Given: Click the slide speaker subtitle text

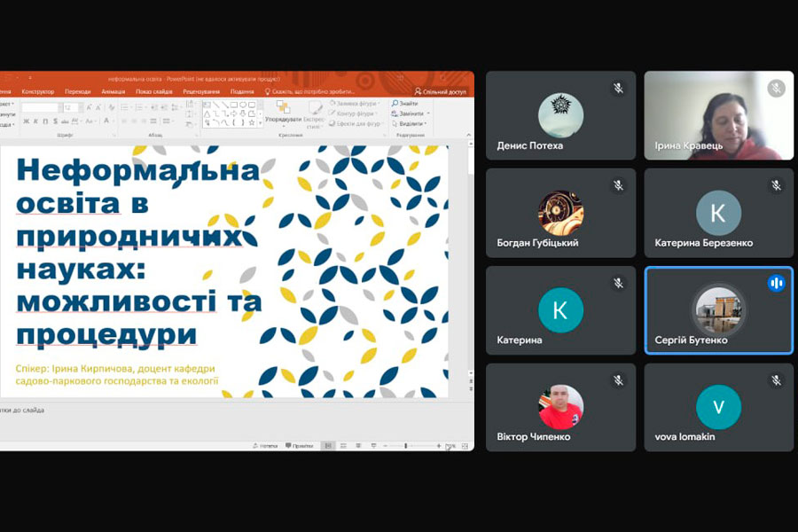Looking at the screenshot, I should (116, 375).
